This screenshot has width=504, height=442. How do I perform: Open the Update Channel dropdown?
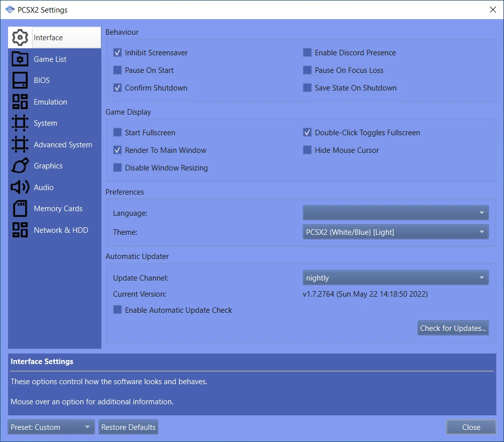tap(395, 278)
